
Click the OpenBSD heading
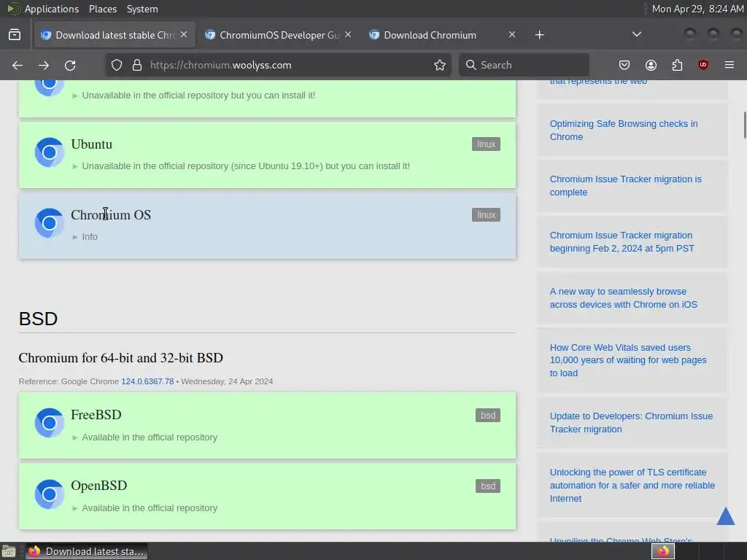pyautogui.click(x=99, y=486)
